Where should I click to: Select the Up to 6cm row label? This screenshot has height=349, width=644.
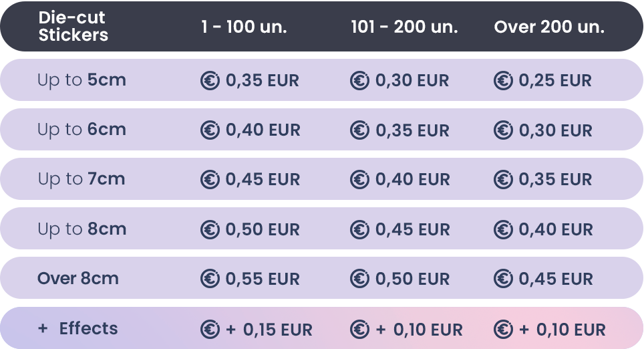82,130
